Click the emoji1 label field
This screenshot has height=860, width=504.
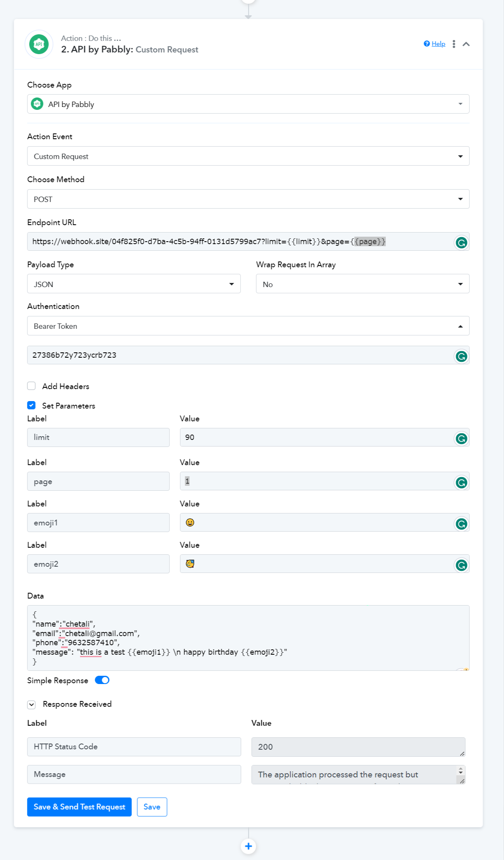click(x=98, y=523)
